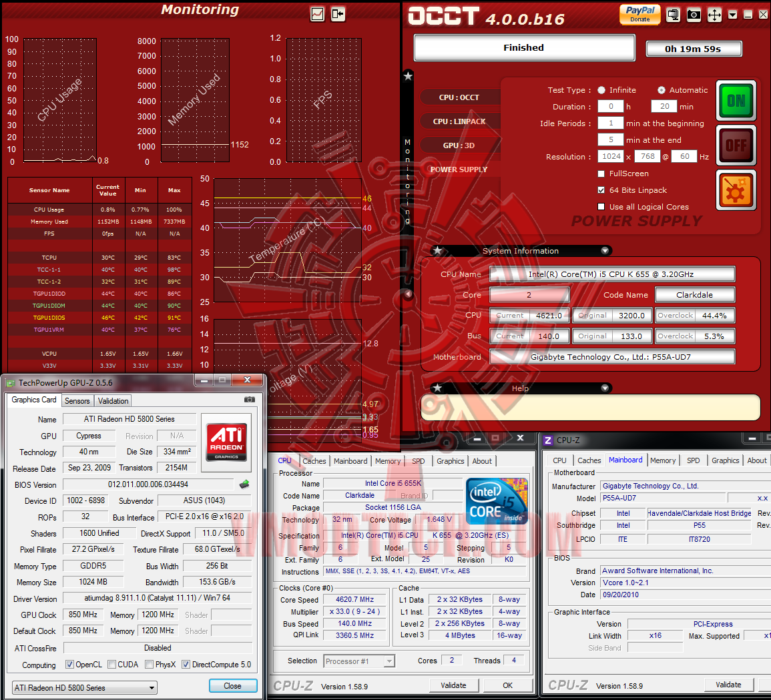This screenshot has width=771, height=700.
Task: Toggle the PhysX checkbox in GPU-Z
Action: (150, 665)
